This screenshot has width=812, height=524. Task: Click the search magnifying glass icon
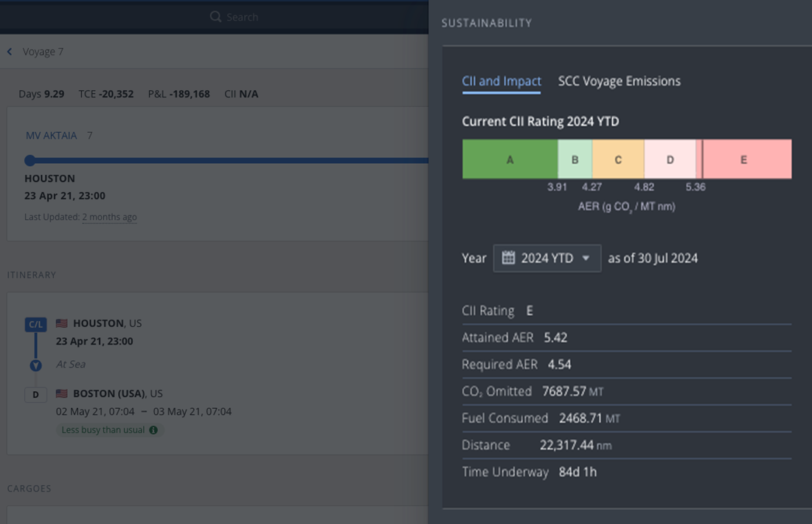point(215,16)
